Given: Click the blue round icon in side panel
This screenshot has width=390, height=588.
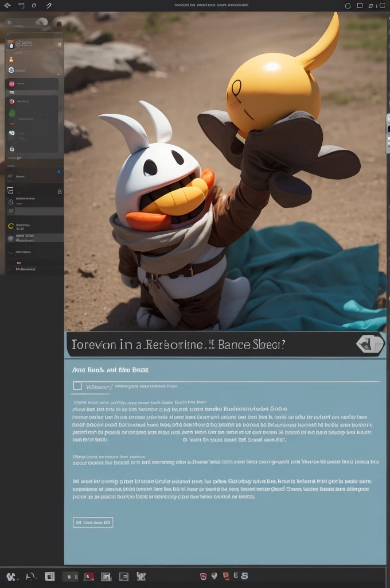Looking at the screenshot, I should coord(11,70).
